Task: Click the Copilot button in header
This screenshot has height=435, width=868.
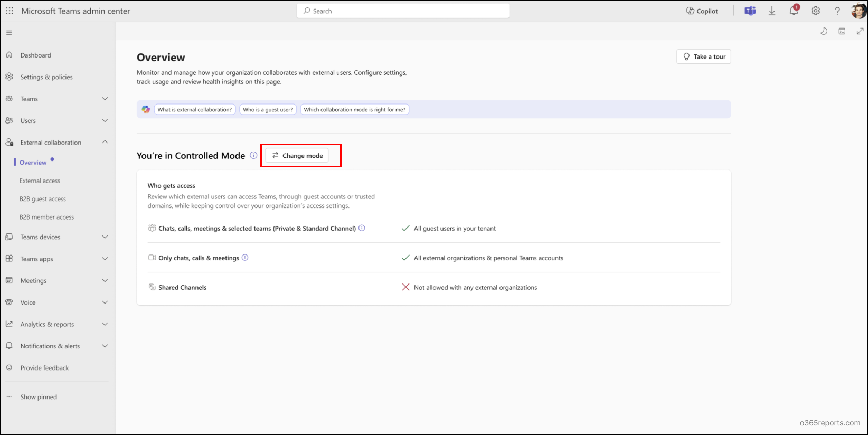Action: click(x=702, y=11)
